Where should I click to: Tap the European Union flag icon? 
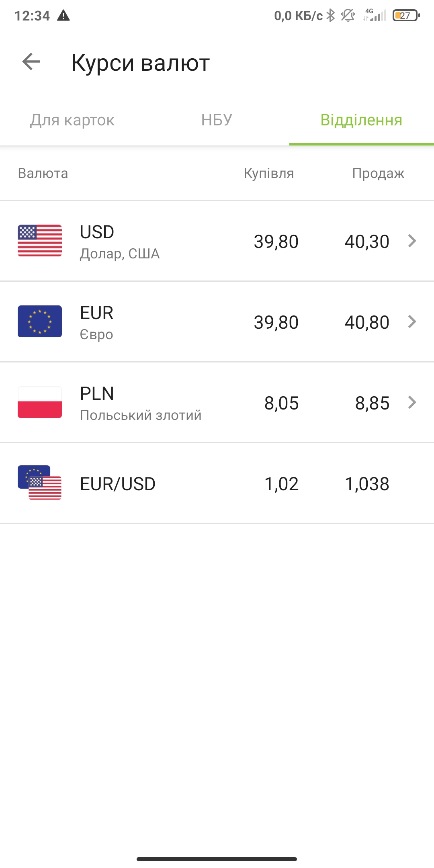pyautogui.click(x=40, y=321)
